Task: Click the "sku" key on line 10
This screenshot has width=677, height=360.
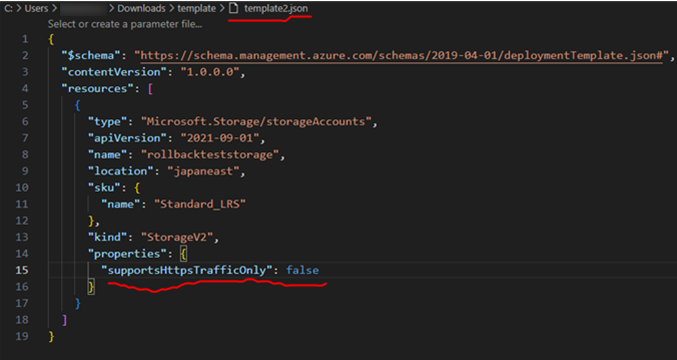Action: pos(104,188)
